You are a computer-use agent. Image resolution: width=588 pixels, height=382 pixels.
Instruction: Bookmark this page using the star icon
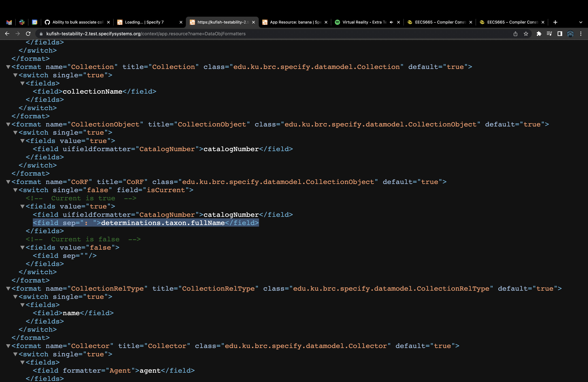[526, 34]
